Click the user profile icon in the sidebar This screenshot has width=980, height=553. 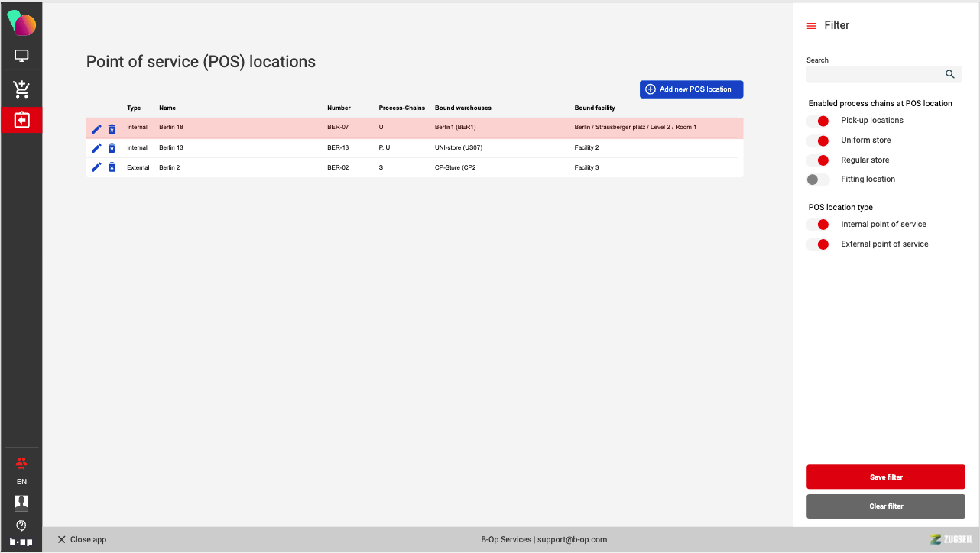click(x=21, y=503)
